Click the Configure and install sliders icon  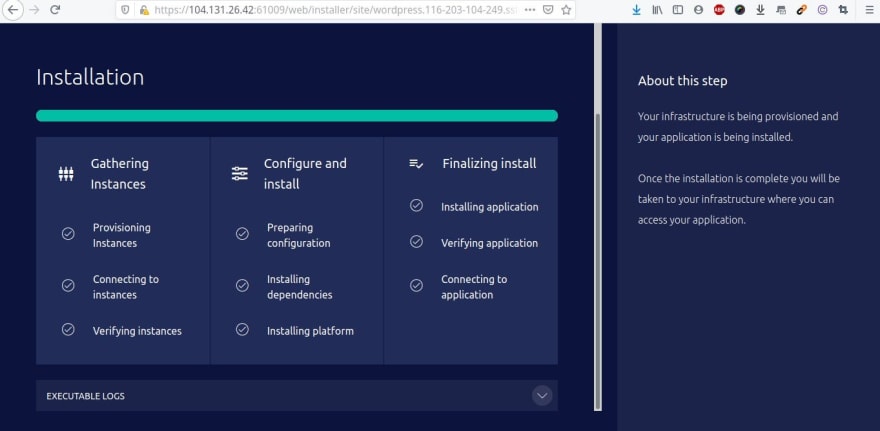click(240, 174)
